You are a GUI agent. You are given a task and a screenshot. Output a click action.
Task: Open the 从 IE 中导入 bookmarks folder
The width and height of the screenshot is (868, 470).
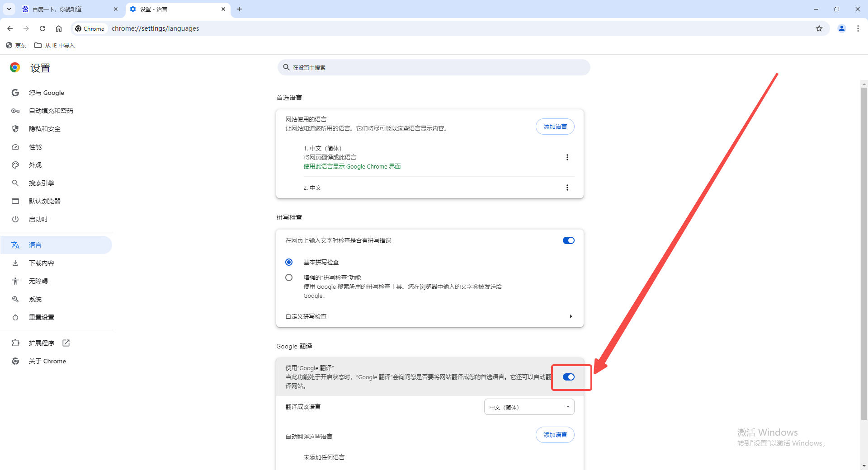pos(55,45)
